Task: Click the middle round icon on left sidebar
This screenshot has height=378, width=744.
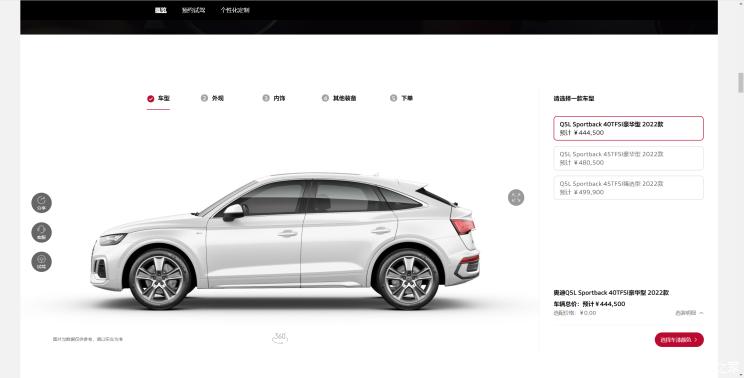Action: click(x=41, y=232)
